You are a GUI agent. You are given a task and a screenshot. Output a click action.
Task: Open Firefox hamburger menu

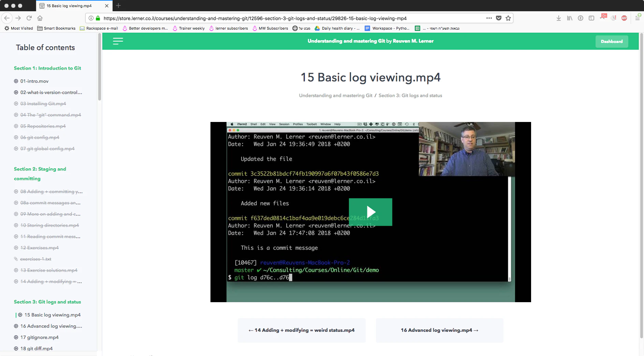637,18
